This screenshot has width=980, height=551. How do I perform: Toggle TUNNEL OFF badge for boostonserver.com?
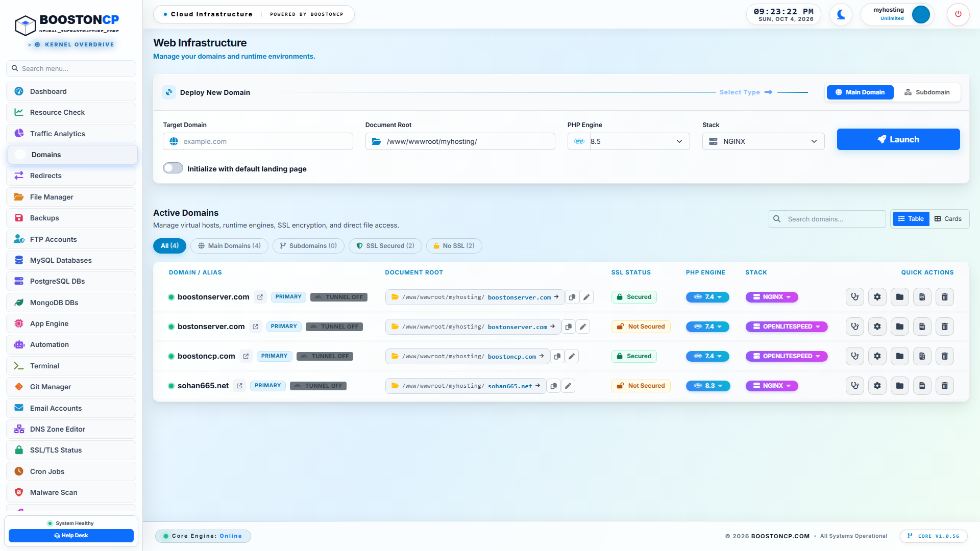[339, 297]
